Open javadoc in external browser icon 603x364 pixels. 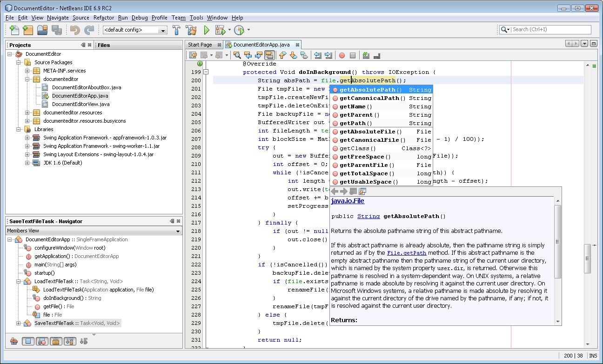click(x=362, y=192)
